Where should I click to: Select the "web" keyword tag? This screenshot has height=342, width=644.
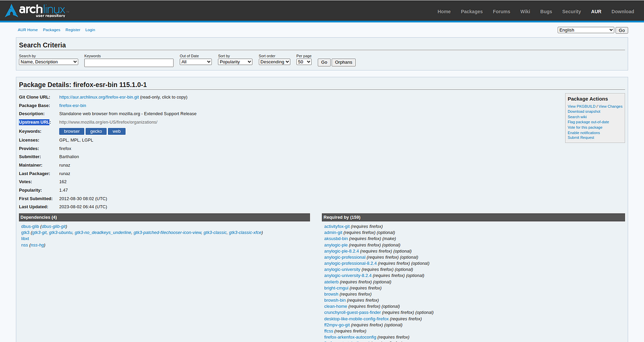click(116, 131)
